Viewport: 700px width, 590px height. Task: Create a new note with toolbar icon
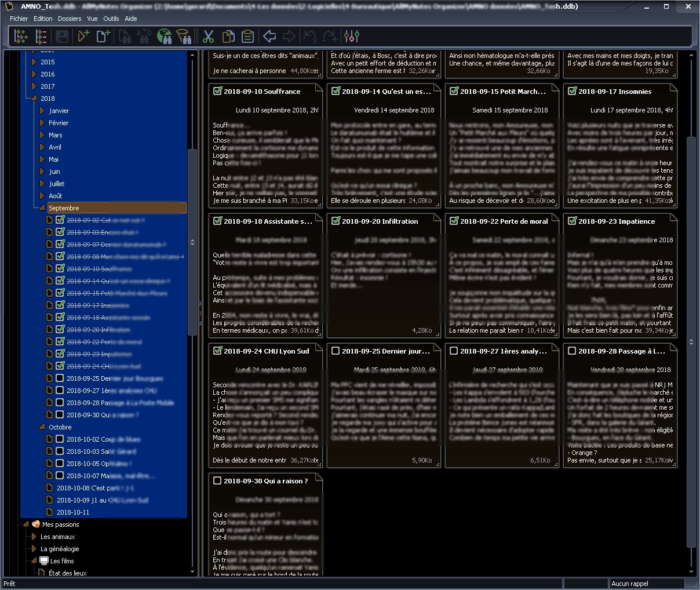(103, 37)
